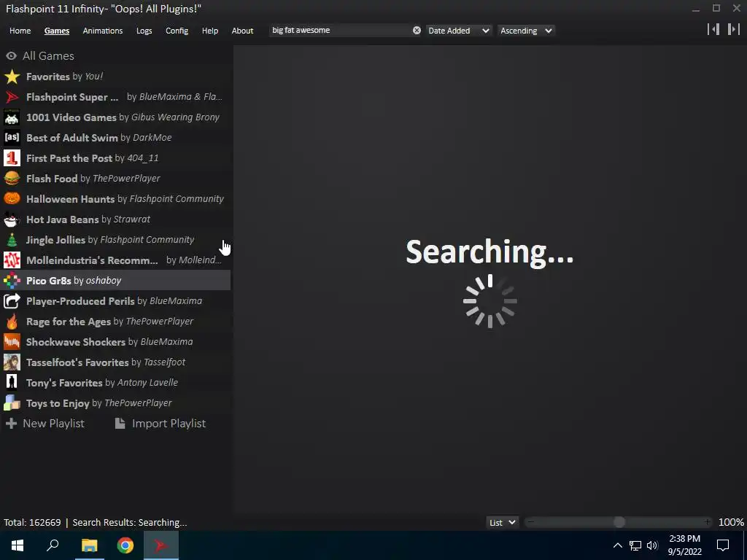Switch to the Games tab
747x560 pixels.
coord(57,31)
